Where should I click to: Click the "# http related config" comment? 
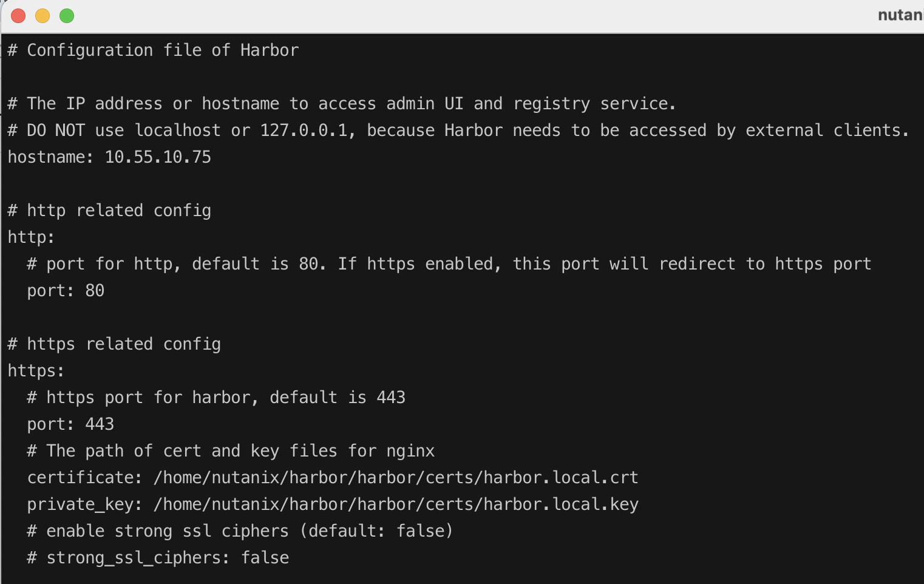109,211
